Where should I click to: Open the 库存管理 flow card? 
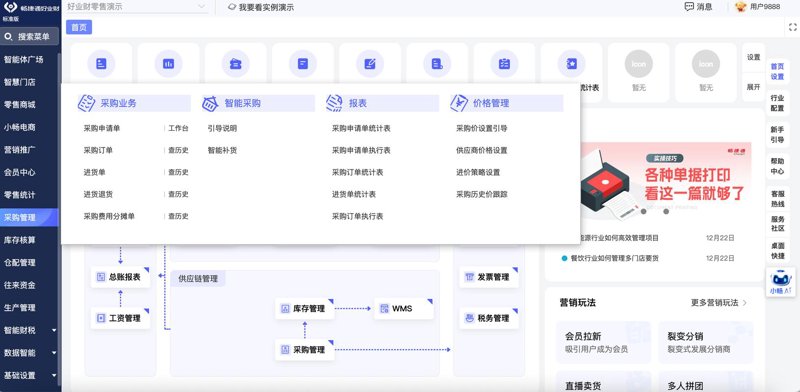pos(305,308)
